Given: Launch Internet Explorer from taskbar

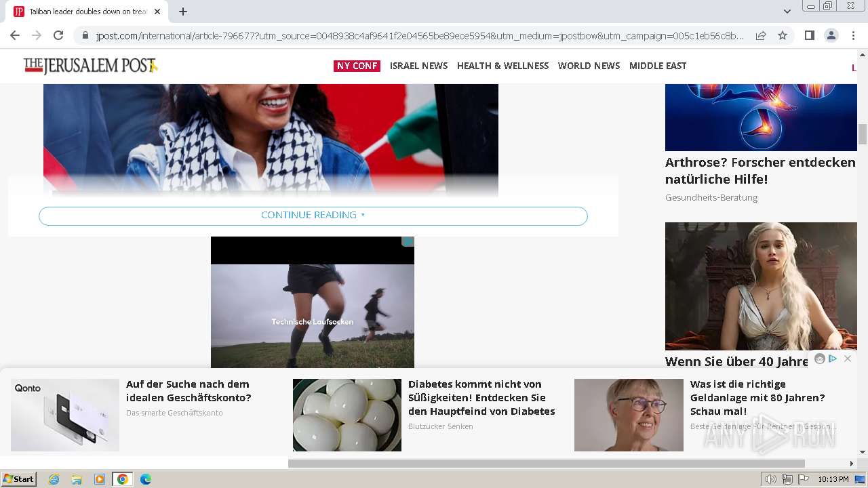Looking at the screenshot, I should [x=54, y=479].
